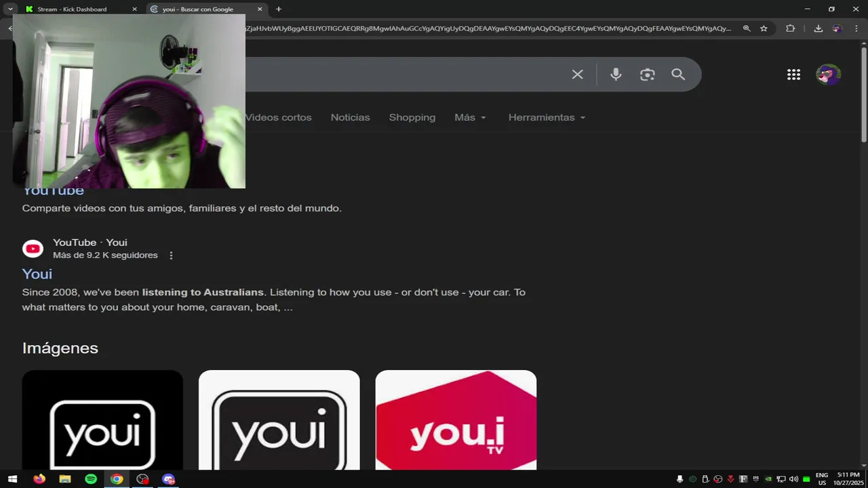The height and width of the screenshot is (488, 868).
Task: Open the Videos cortos filter
Action: (x=278, y=117)
